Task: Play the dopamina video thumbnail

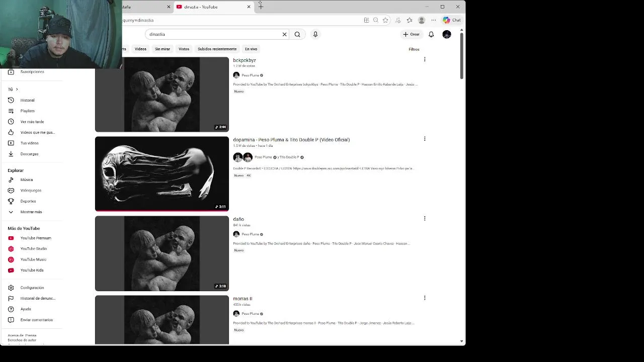Action: 162,174
